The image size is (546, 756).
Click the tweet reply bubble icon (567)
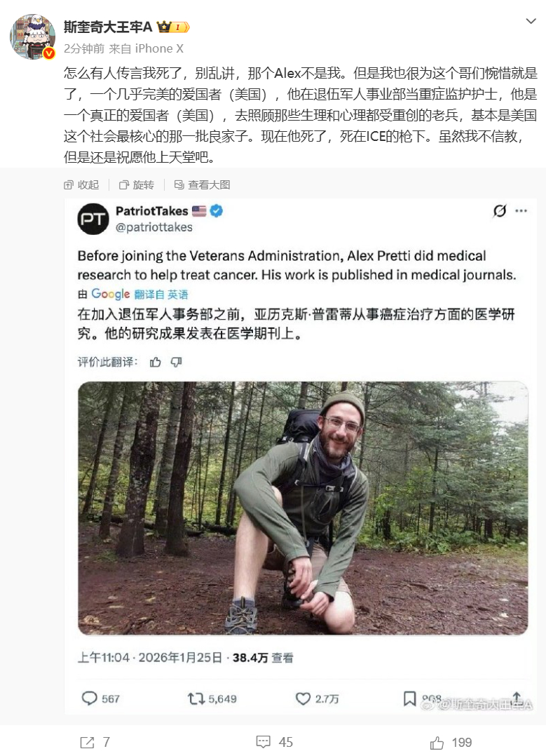(89, 698)
